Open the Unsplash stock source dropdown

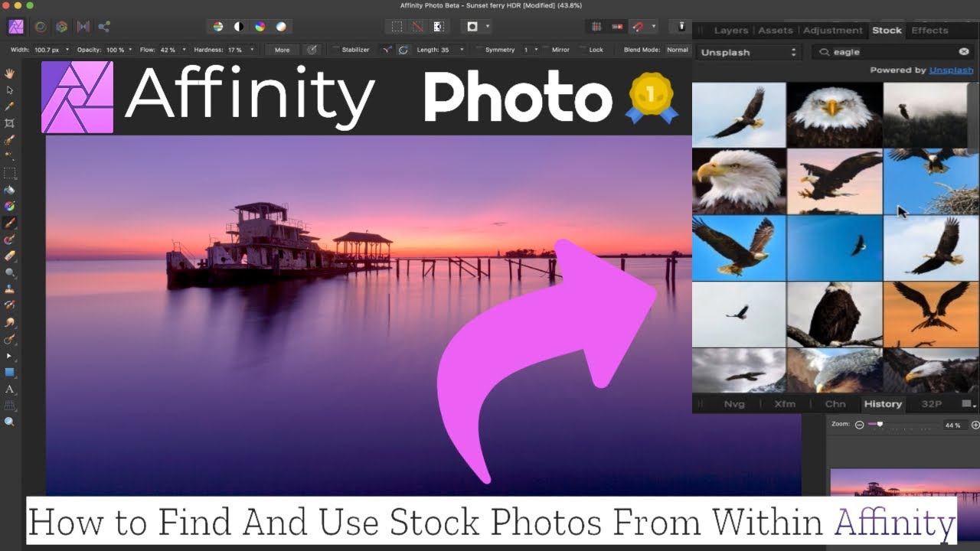[747, 52]
